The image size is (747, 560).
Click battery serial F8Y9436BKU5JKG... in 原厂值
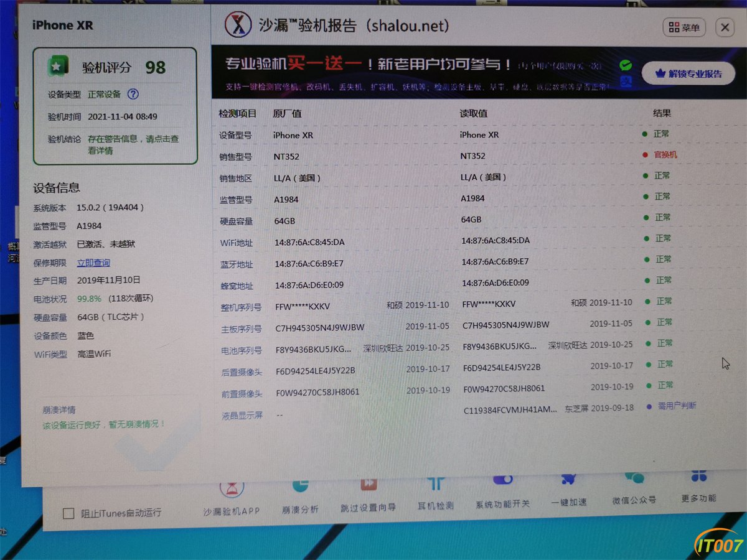(x=313, y=349)
